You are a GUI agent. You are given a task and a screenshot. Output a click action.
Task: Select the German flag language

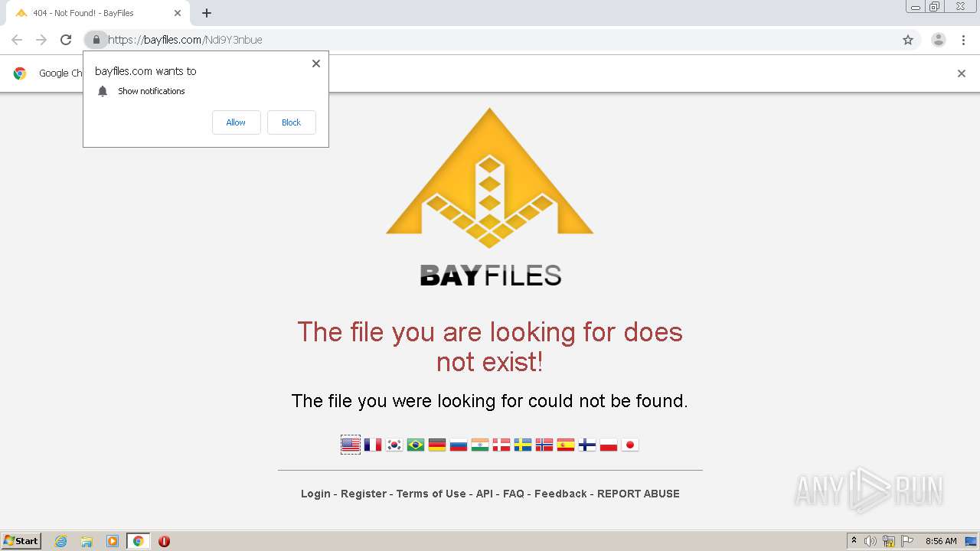click(437, 445)
